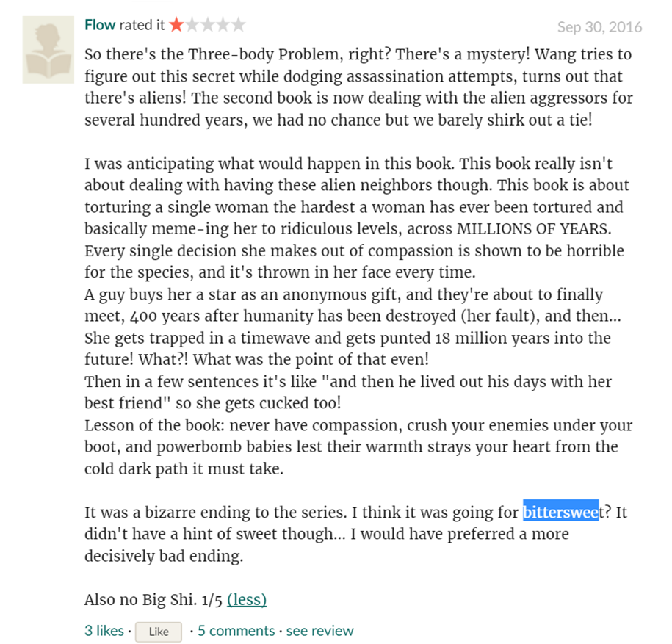Click the Sep 30, 2016 review date

tap(599, 27)
